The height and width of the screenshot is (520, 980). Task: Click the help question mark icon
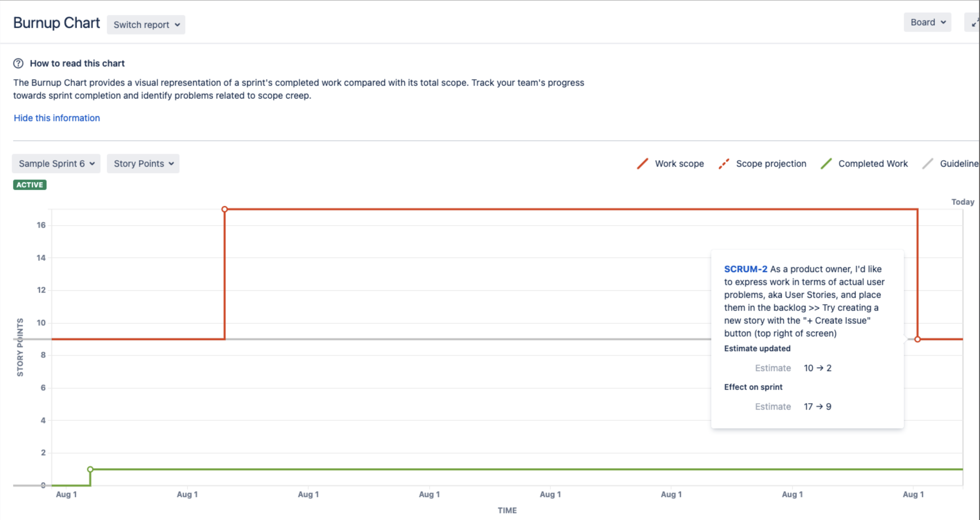18,63
